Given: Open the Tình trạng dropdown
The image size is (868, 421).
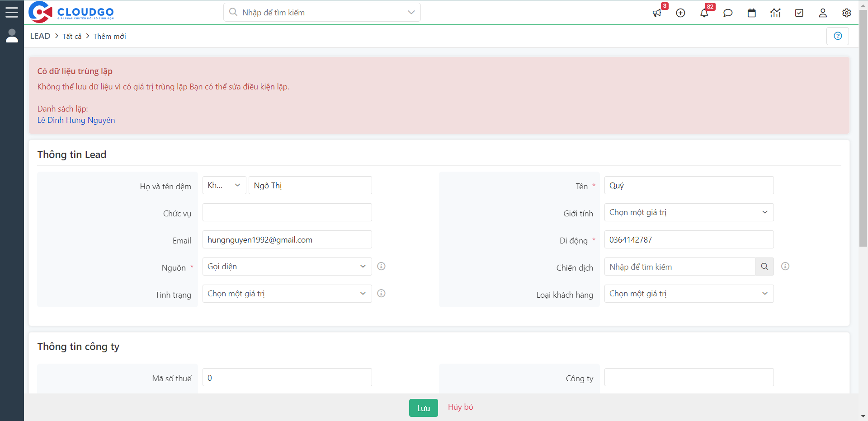Looking at the screenshot, I should [x=287, y=294].
